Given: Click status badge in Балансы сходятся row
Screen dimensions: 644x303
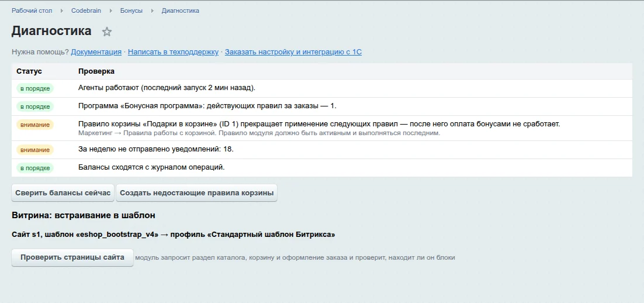Looking at the screenshot, I should tap(35, 168).
